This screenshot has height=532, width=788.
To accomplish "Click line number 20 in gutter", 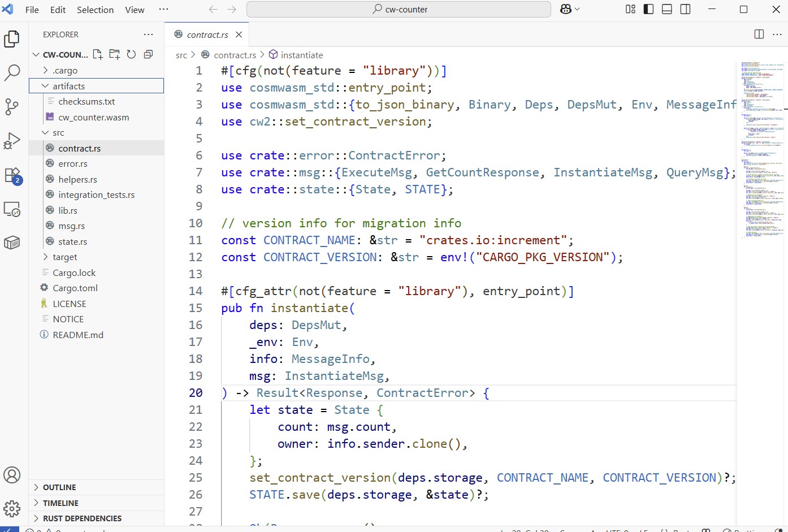I will (x=196, y=393).
